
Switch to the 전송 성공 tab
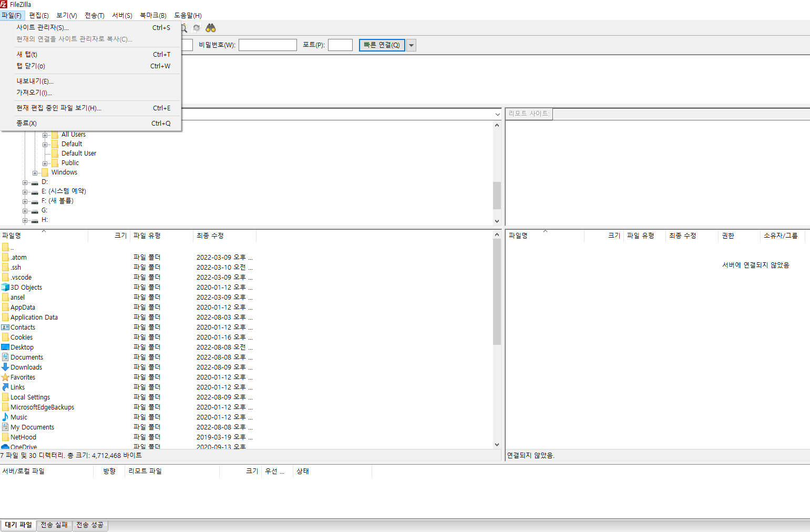coord(90,525)
